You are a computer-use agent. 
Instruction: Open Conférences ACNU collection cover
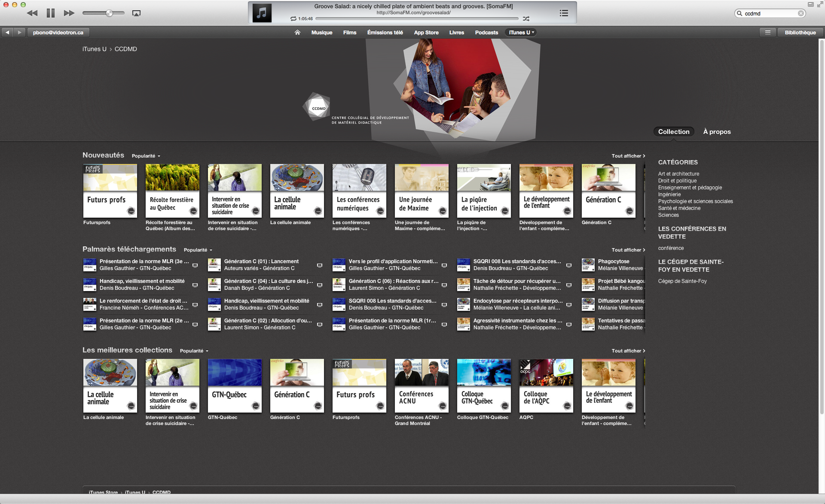click(x=422, y=386)
